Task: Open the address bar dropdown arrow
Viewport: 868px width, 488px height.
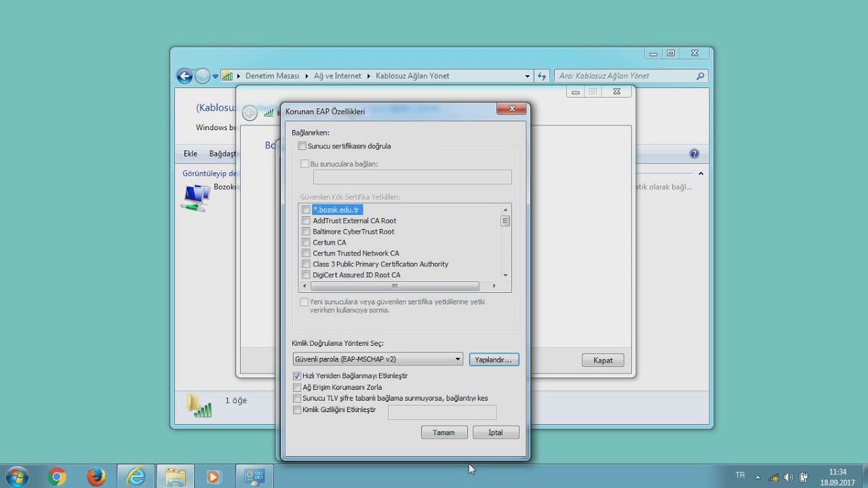Action: [x=527, y=76]
